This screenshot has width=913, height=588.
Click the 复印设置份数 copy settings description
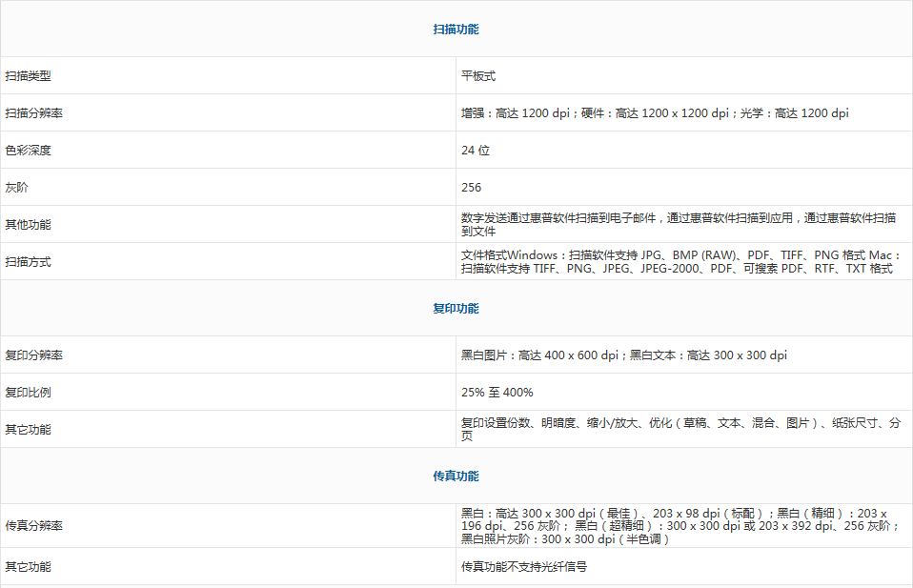tap(680, 429)
